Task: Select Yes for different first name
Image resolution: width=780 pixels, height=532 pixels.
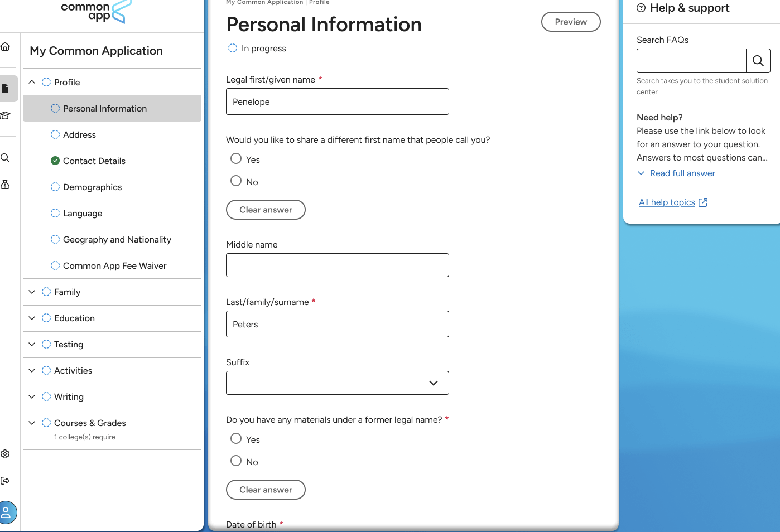Action: [236, 159]
